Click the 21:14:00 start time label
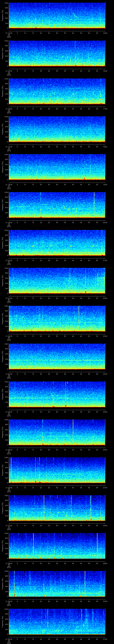Screen dimensions: 114x644 (9, 33)
